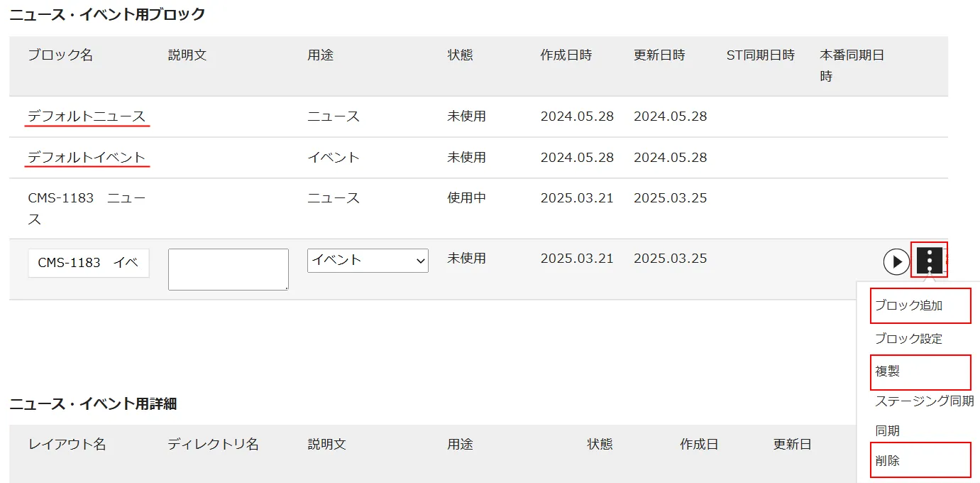Click the ニュース・イベント用詳細 heading

(x=93, y=404)
